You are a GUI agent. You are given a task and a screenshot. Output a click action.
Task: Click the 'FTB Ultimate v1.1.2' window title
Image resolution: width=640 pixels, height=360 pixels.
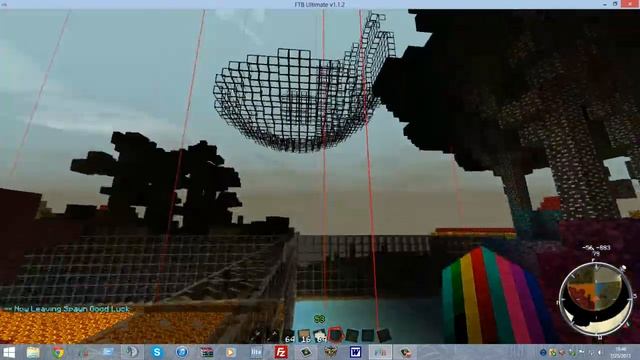point(320,4)
